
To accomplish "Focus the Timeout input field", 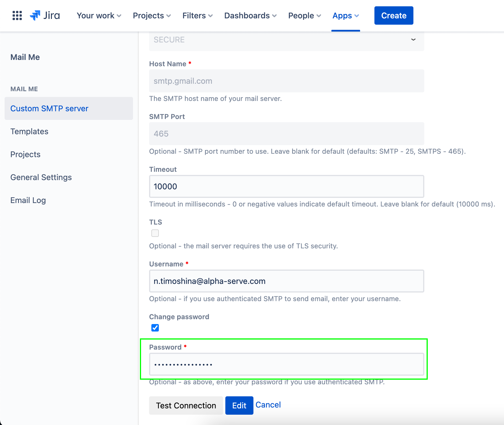I will [x=286, y=186].
